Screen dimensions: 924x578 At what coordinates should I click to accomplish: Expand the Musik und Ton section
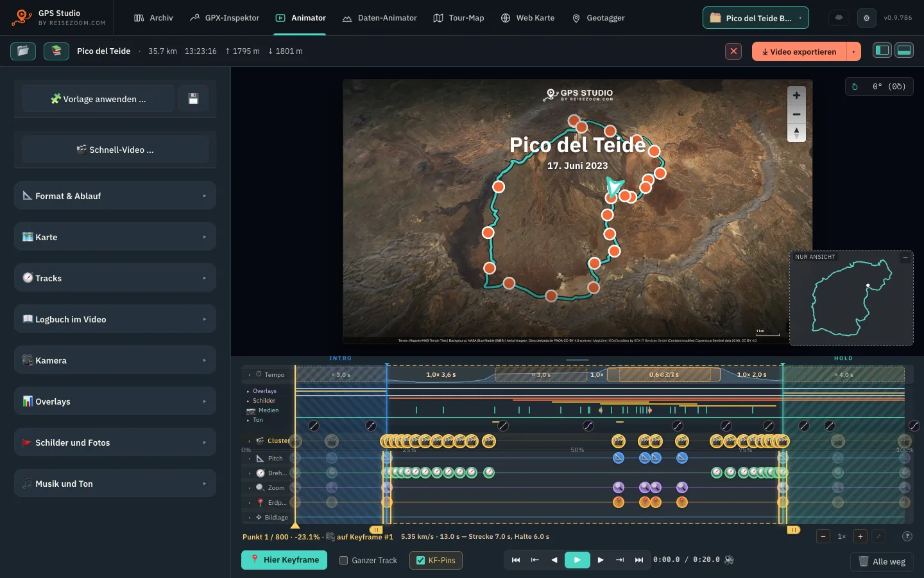115,484
